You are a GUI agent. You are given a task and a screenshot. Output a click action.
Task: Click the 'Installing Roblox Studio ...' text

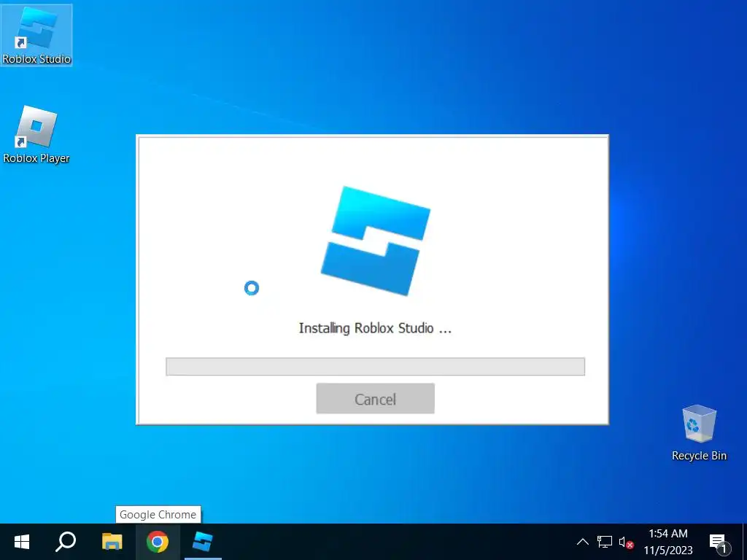pyautogui.click(x=376, y=328)
